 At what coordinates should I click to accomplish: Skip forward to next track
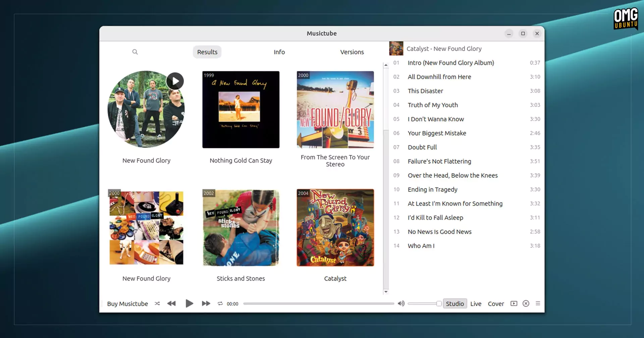[x=206, y=303]
